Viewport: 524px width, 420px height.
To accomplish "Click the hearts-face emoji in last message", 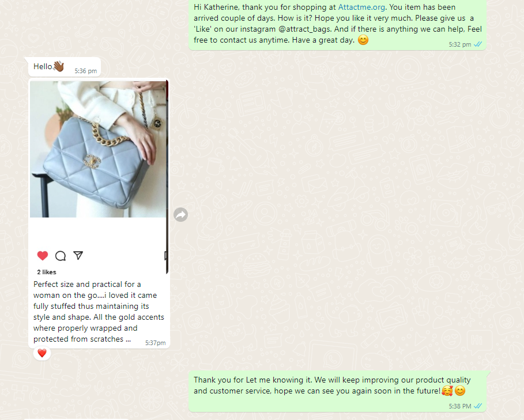I will [447, 391].
